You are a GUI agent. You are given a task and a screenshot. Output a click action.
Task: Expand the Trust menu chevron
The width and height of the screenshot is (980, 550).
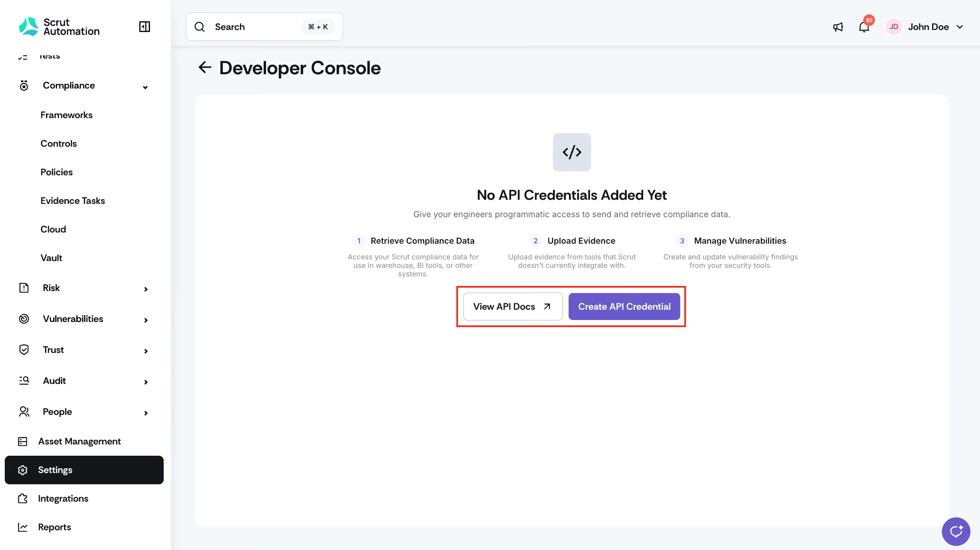[x=146, y=351]
